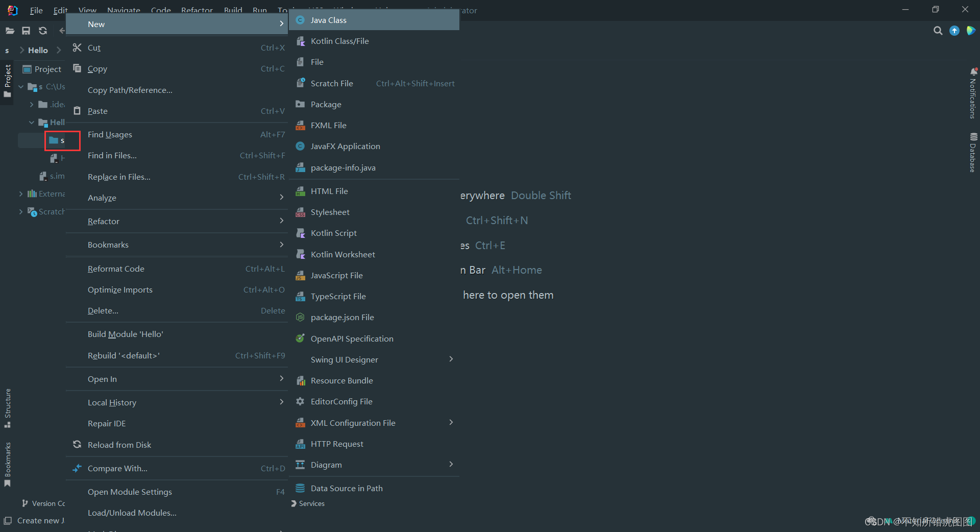Select OpenAPI Specification entry

pos(374,338)
